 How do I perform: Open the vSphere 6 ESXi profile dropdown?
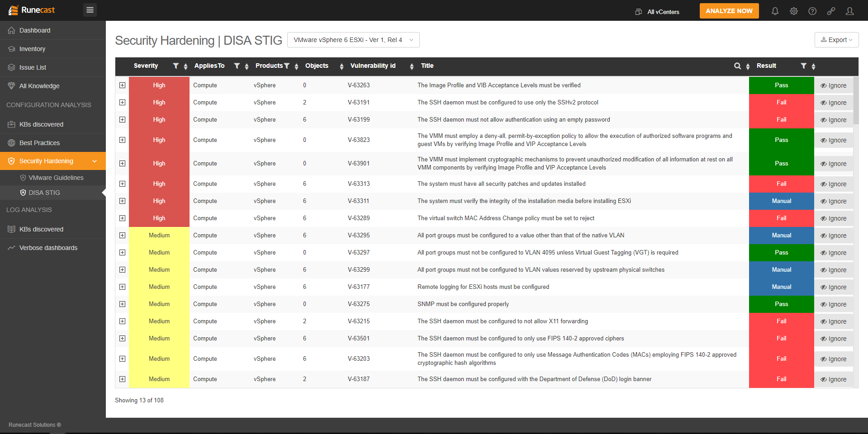353,40
